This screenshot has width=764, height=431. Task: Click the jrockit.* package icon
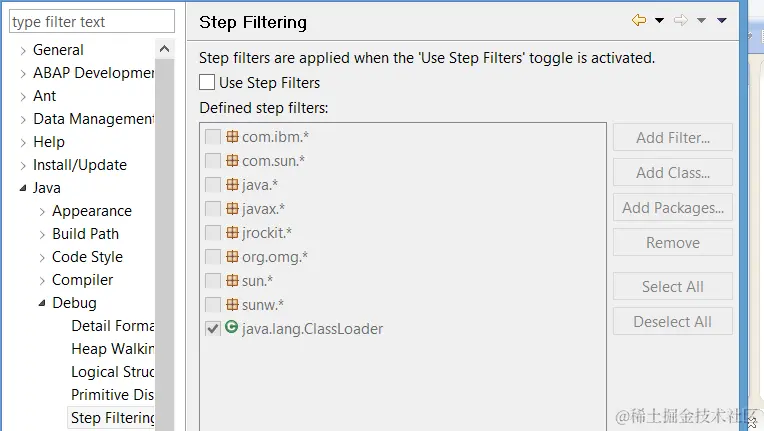(232, 233)
